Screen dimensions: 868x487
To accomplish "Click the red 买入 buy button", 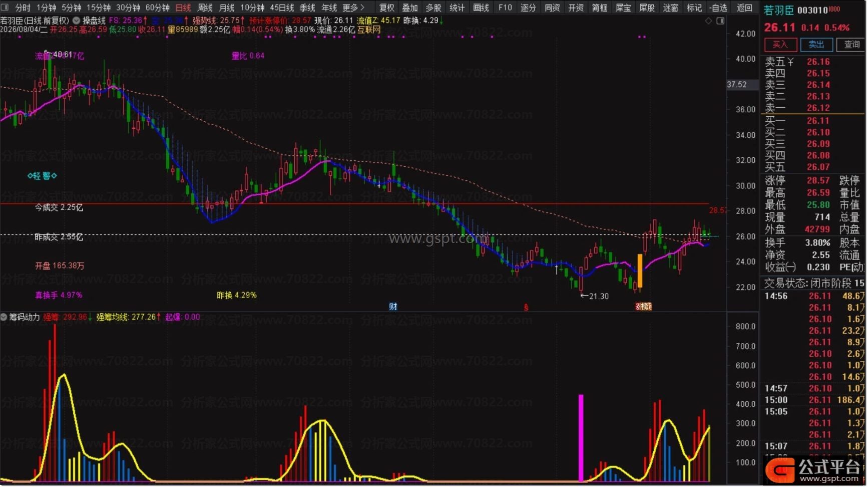I will [780, 45].
